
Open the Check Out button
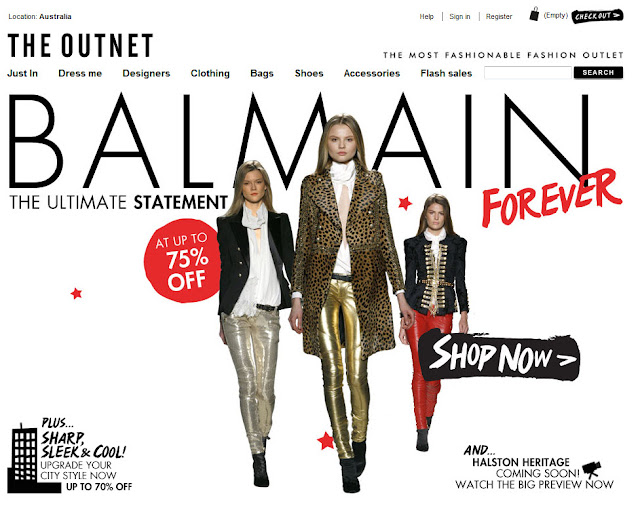click(597, 16)
